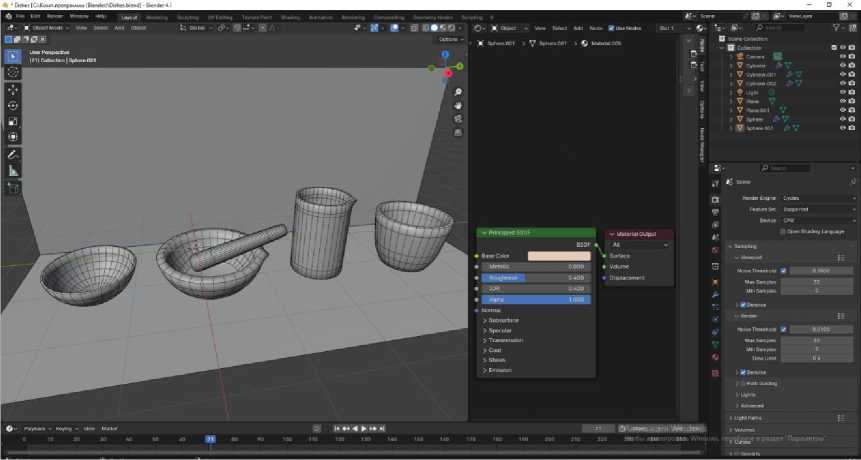This screenshot has width=861, height=460.
Task: Toggle Open Shading Language checkbox
Action: [783, 231]
